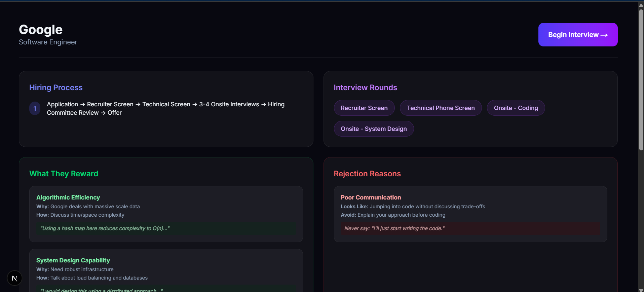Click the Google company heading
644x292 pixels.
(41, 30)
